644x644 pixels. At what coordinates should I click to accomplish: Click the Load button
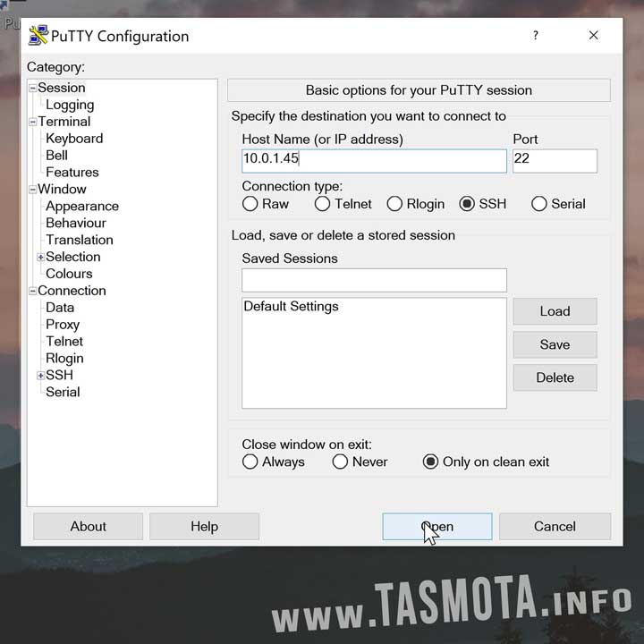(x=555, y=311)
